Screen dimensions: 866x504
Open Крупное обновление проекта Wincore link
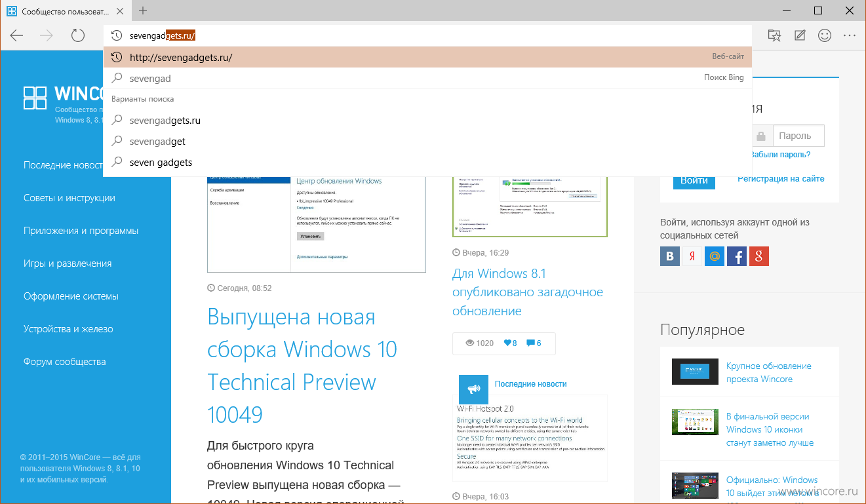click(x=769, y=372)
